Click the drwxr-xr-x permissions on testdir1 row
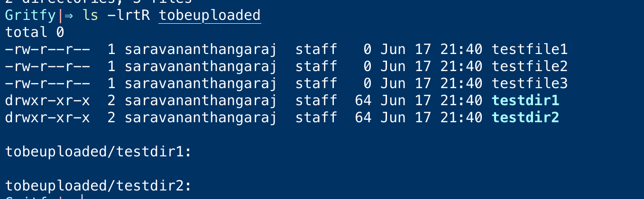Screen dimensions: 644x199 pyautogui.click(x=47, y=100)
